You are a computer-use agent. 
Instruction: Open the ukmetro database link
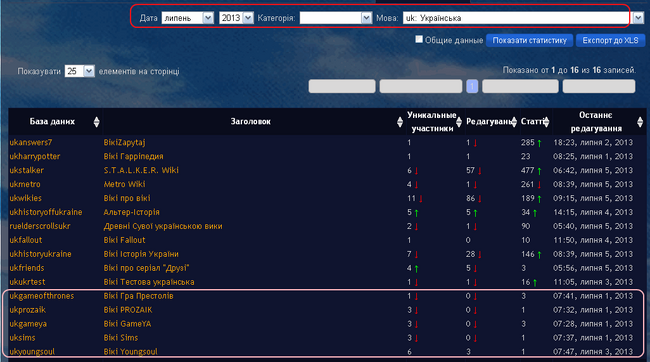pyautogui.click(x=25, y=184)
